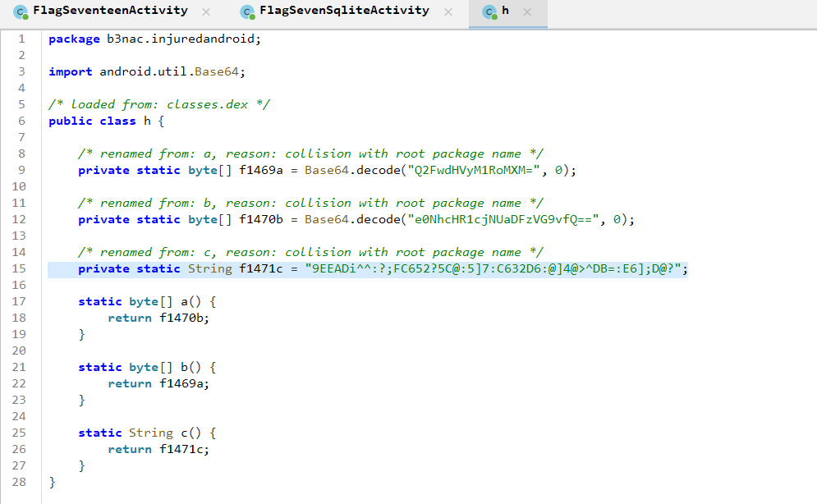Click the class icon on the h tab

pyautogui.click(x=489, y=11)
